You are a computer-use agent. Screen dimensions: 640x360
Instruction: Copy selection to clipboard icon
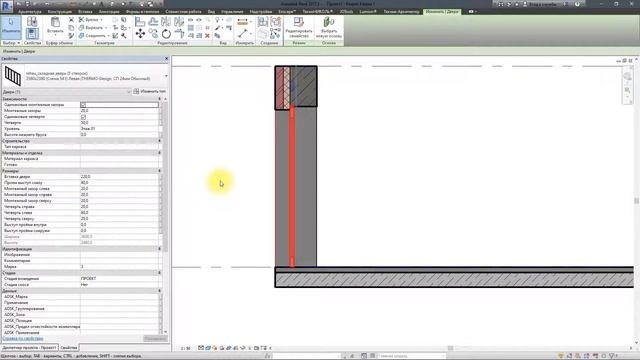pyautogui.click(x=71, y=28)
